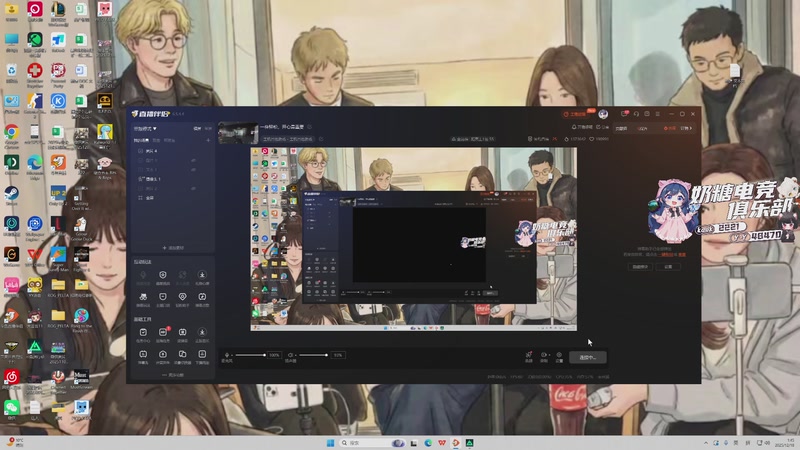The width and height of the screenshot is (800, 450).
Task: Switch to the second scene tab
Action: [156, 140]
